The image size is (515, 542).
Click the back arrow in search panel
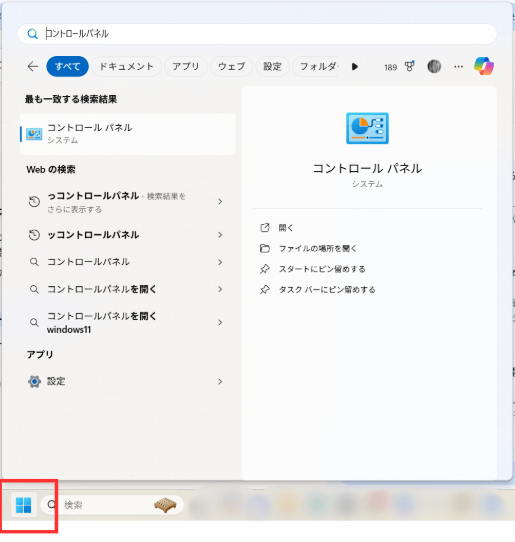click(x=33, y=66)
